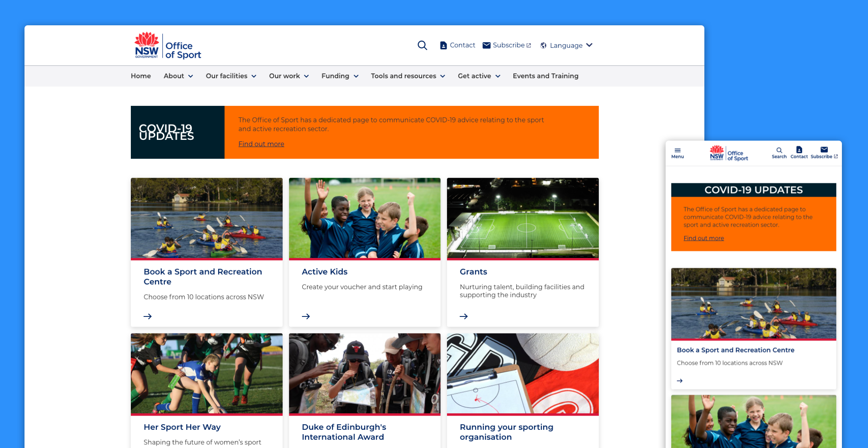Image resolution: width=868 pixels, height=448 pixels.
Task: Go to Home in the navigation bar
Action: pos(141,76)
